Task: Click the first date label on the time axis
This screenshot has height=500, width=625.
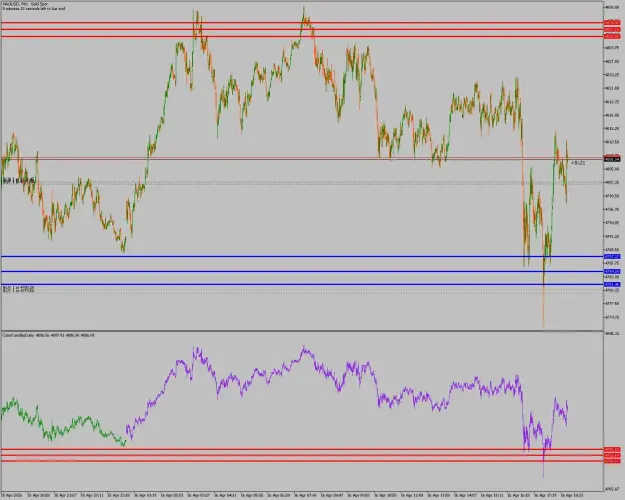Action: [x=12, y=495]
